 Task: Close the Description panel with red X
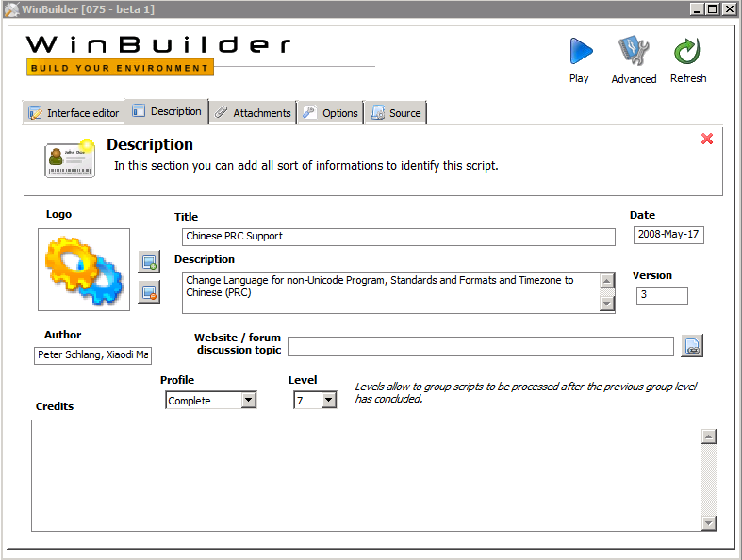coord(707,139)
